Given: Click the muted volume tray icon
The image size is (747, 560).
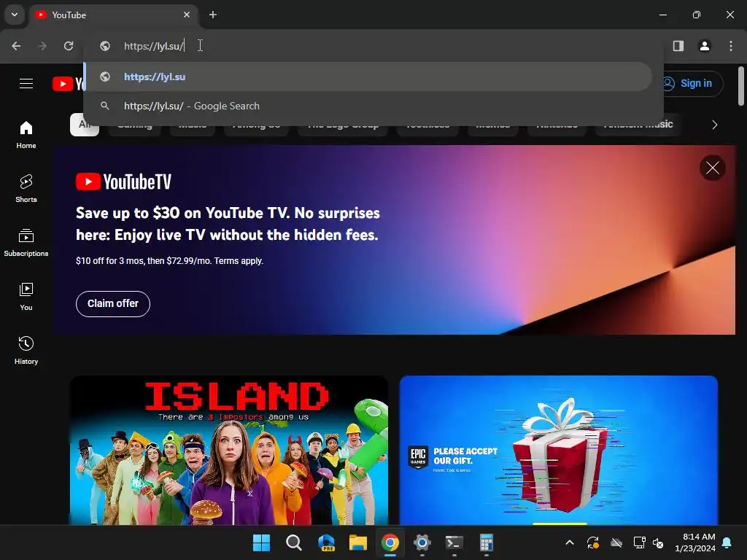Looking at the screenshot, I should pyautogui.click(x=658, y=542).
